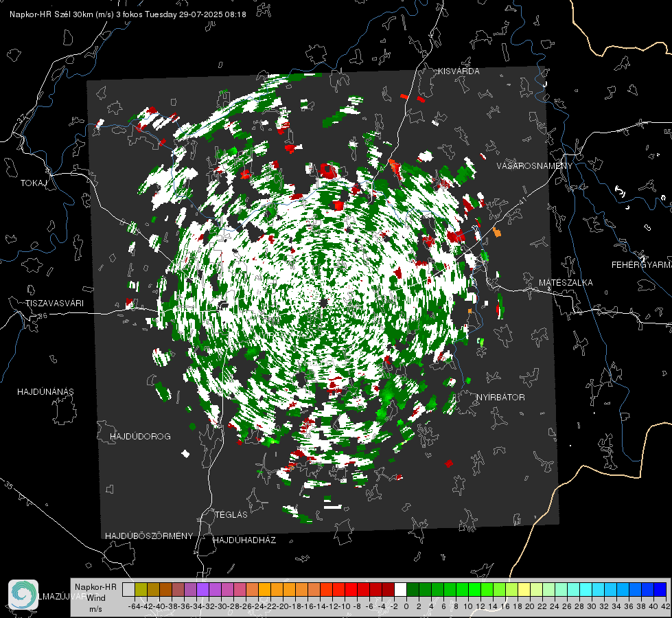Choose the dark green swatch between 0 and 2
The image size is (672, 618).
[413, 589]
